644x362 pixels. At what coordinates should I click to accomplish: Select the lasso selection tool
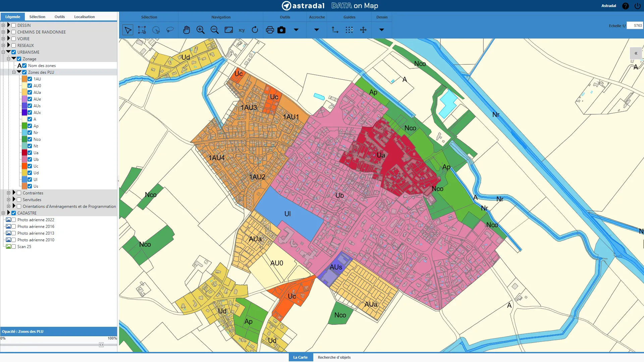pos(170,30)
